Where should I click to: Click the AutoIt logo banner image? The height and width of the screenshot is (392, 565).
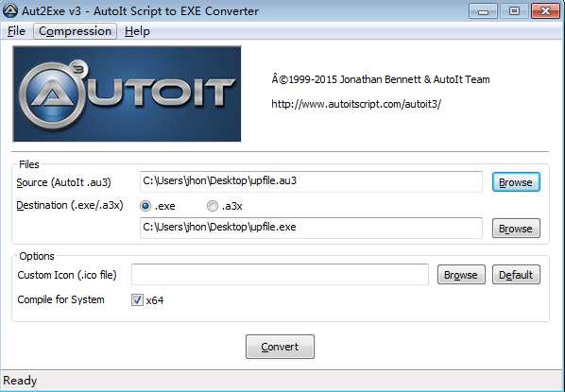pyautogui.click(x=127, y=94)
